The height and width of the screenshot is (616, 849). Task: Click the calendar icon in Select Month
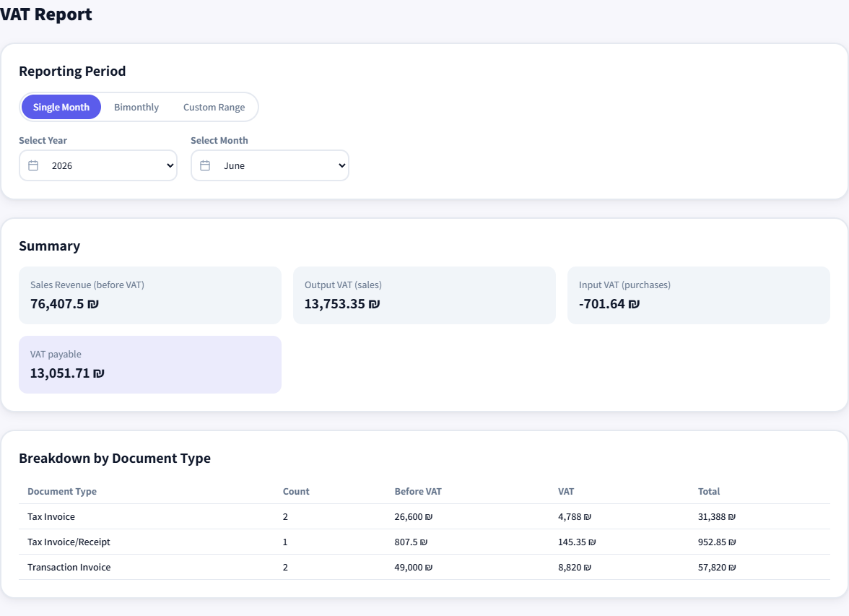point(205,165)
